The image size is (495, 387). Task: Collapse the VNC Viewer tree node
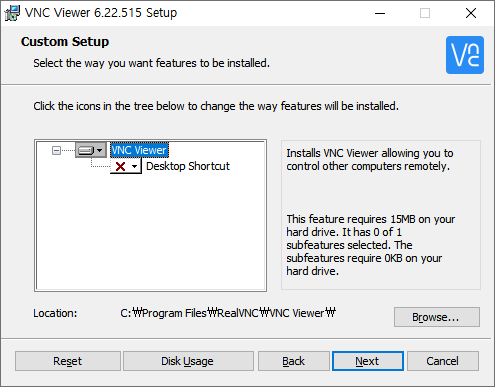(56, 151)
